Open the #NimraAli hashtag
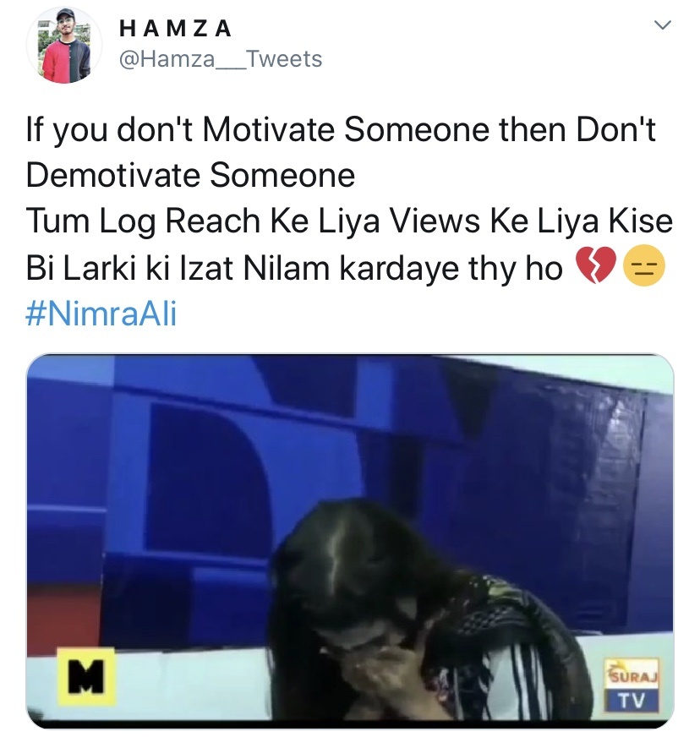This screenshot has width=700, height=748. click(x=101, y=314)
